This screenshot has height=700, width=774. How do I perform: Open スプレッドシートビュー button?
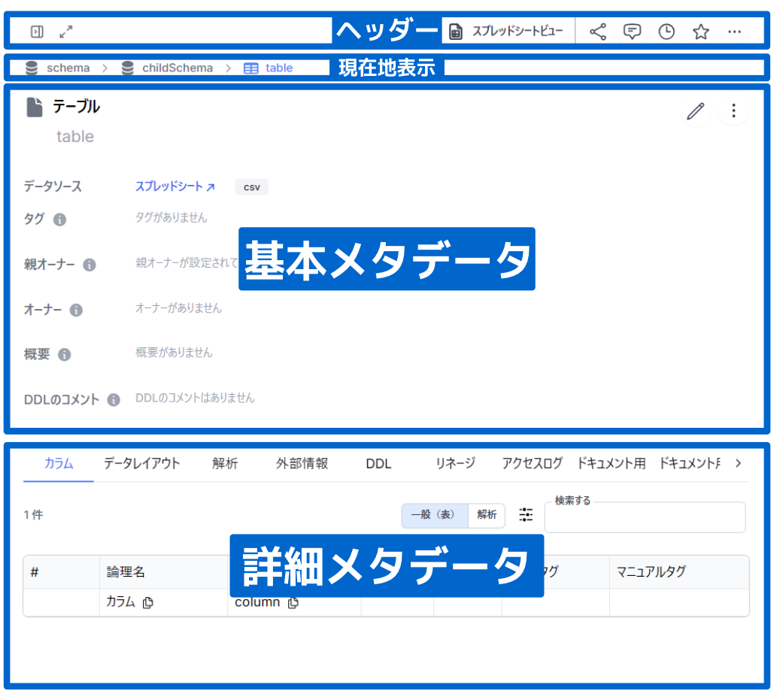click(x=506, y=32)
